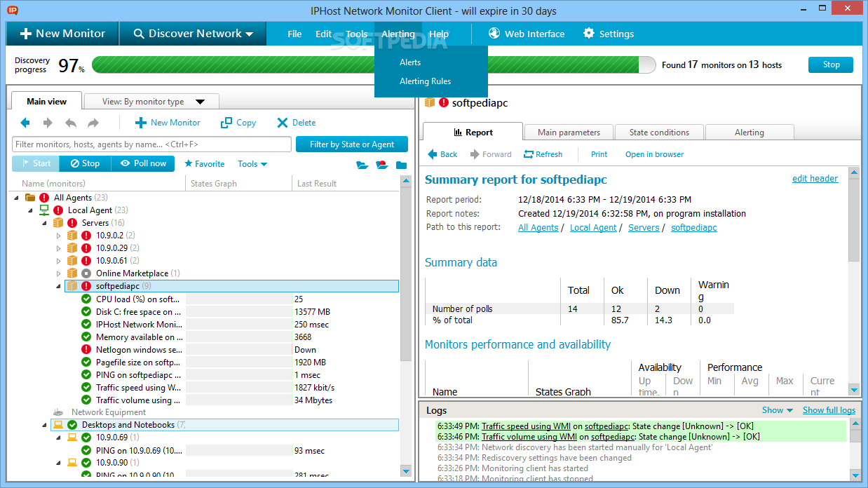This screenshot has width=868, height=488.
Task: Open Settings with the gear icon
Action: click(589, 33)
